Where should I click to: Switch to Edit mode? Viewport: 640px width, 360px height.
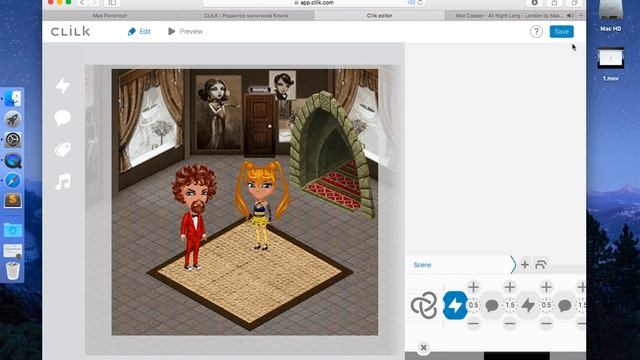click(x=139, y=31)
